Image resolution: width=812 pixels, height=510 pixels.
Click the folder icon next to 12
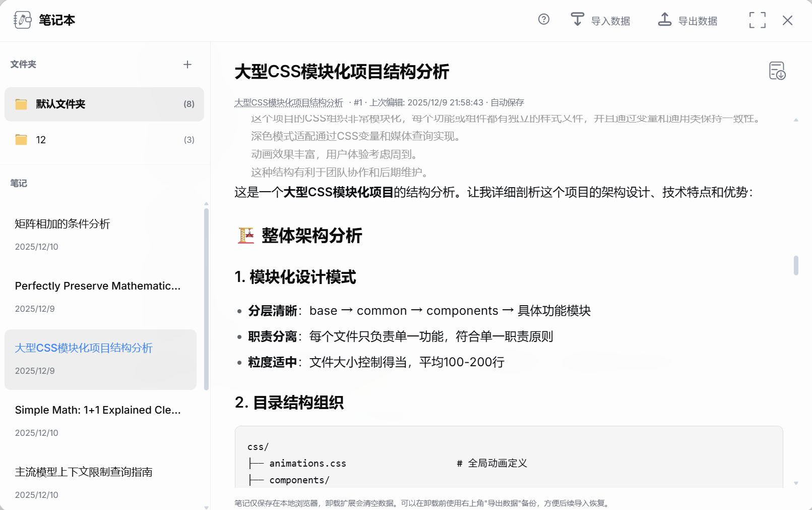point(20,139)
